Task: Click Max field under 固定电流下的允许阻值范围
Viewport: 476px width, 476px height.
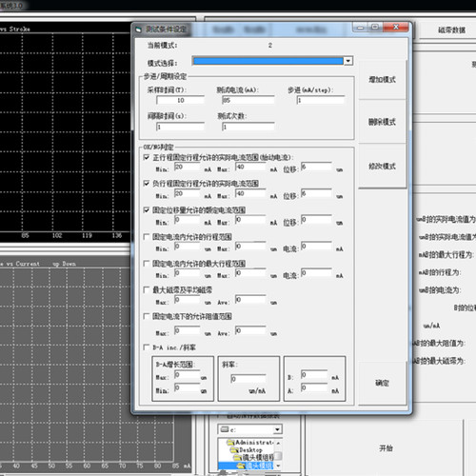Action: pyautogui.click(x=188, y=331)
